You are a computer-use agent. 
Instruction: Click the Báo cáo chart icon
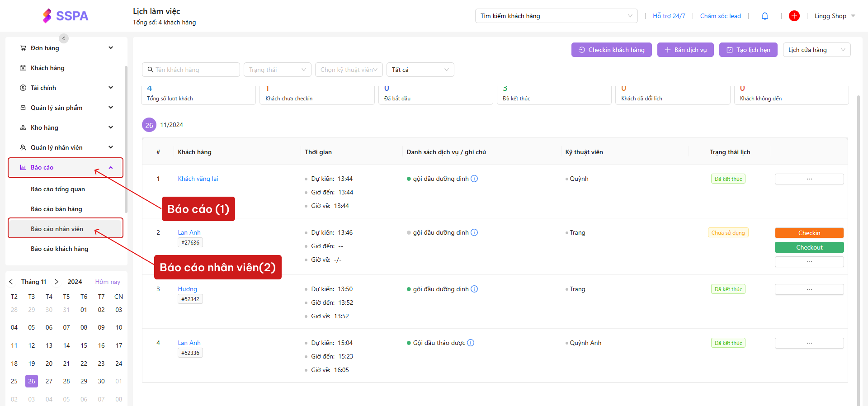point(23,167)
